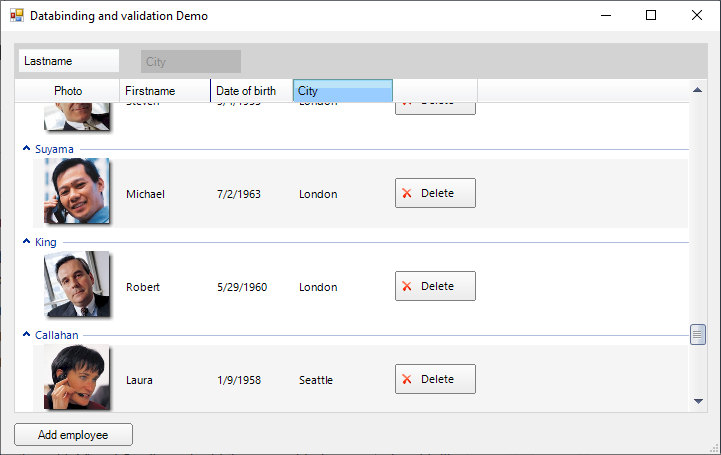The image size is (721, 455).
Task: Click the Add employee button
Action: coord(73,435)
